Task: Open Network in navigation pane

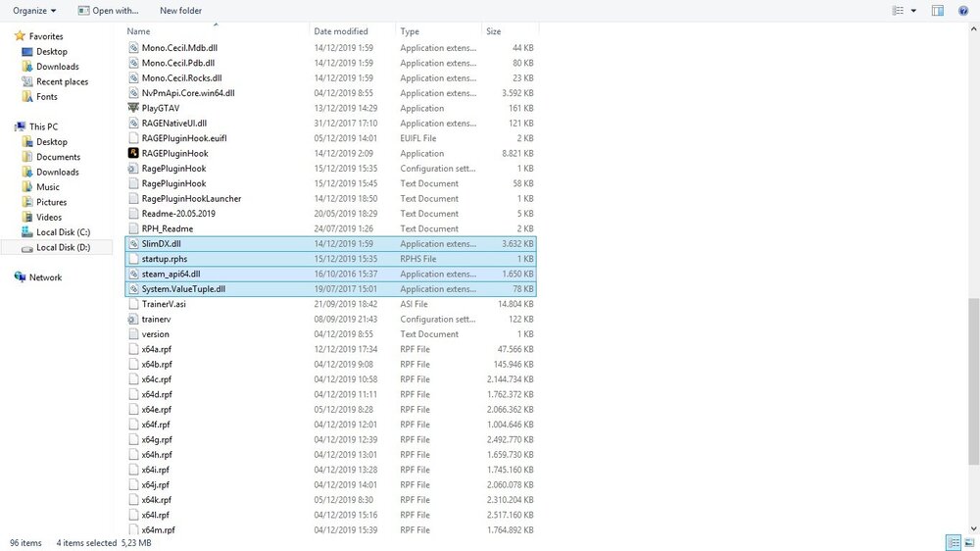Action: click(x=45, y=277)
